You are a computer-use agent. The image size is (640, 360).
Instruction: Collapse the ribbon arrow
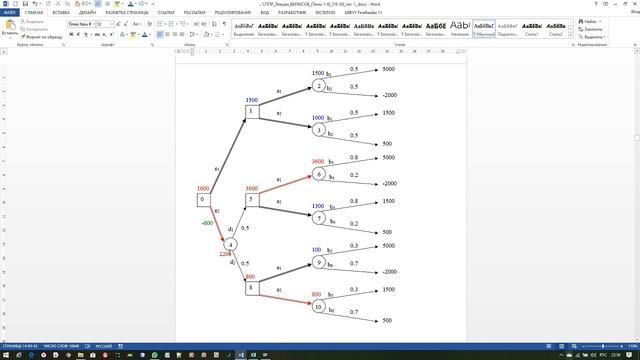coord(635,44)
